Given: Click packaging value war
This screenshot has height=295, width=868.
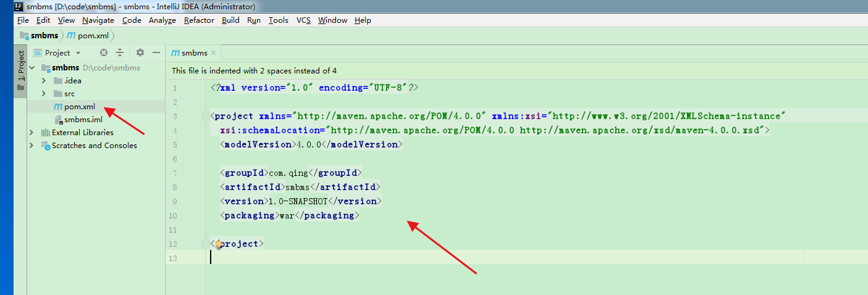Looking at the screenshot, I should [288, 215].
